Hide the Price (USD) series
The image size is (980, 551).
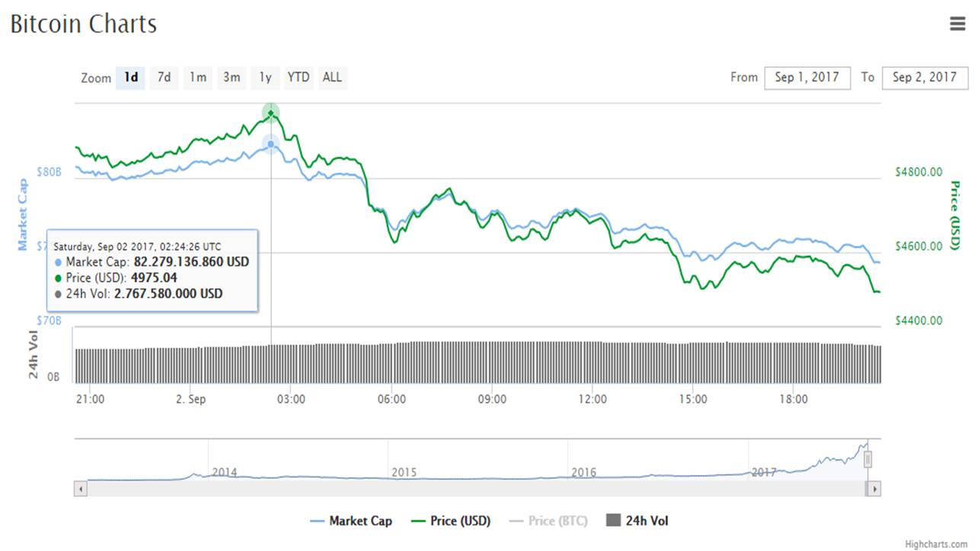[451, 521]
